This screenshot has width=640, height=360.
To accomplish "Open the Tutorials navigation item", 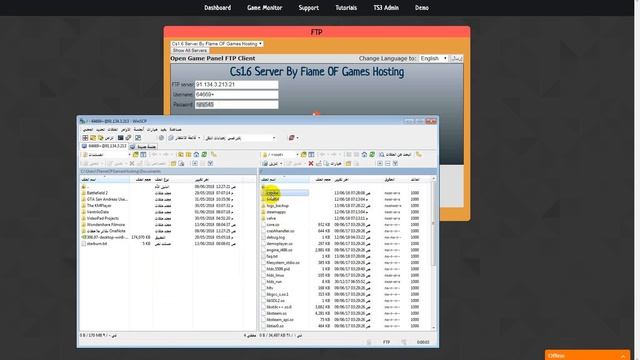I will (x=346, y=8).
